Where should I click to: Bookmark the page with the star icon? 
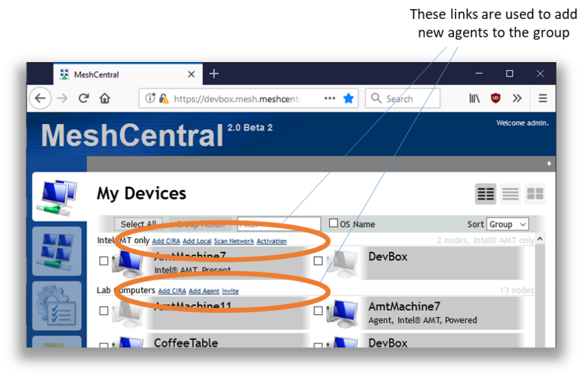[348, 98]
